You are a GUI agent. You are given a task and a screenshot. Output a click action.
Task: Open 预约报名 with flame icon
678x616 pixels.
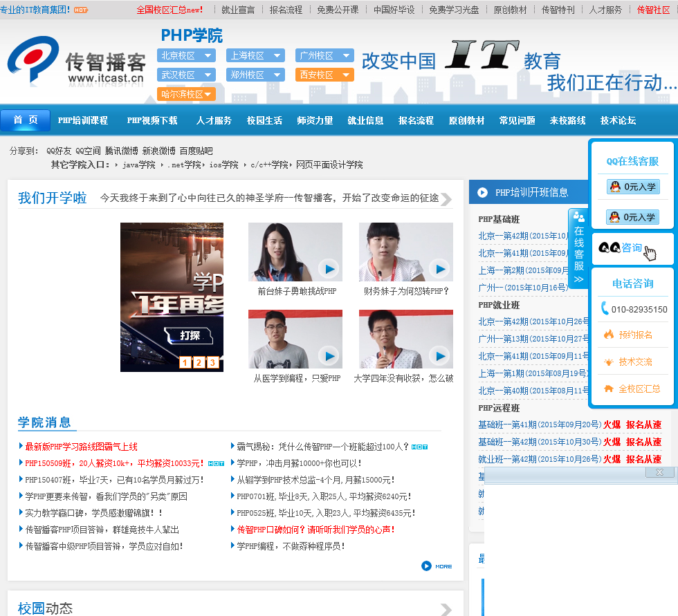(628, 335)
